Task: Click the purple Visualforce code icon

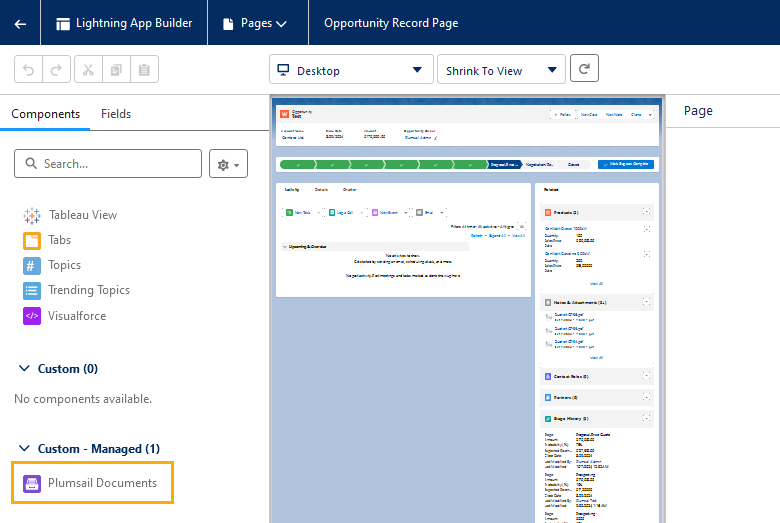Action: tap(32, 316)
